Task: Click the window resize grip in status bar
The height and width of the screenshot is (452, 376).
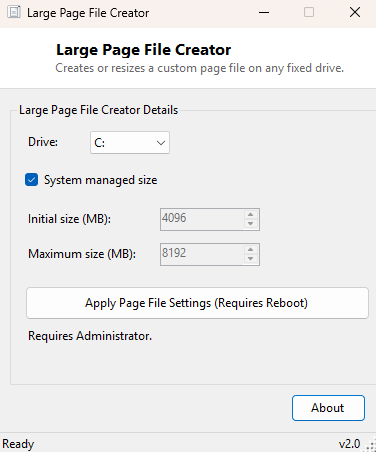Action: click(x=371, y=446)
